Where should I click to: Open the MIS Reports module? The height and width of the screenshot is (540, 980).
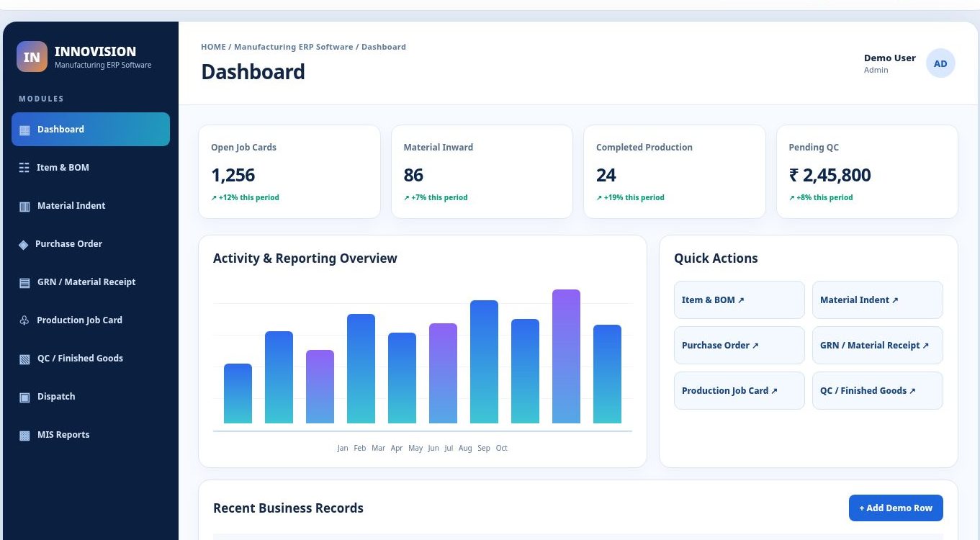[91, 435]
